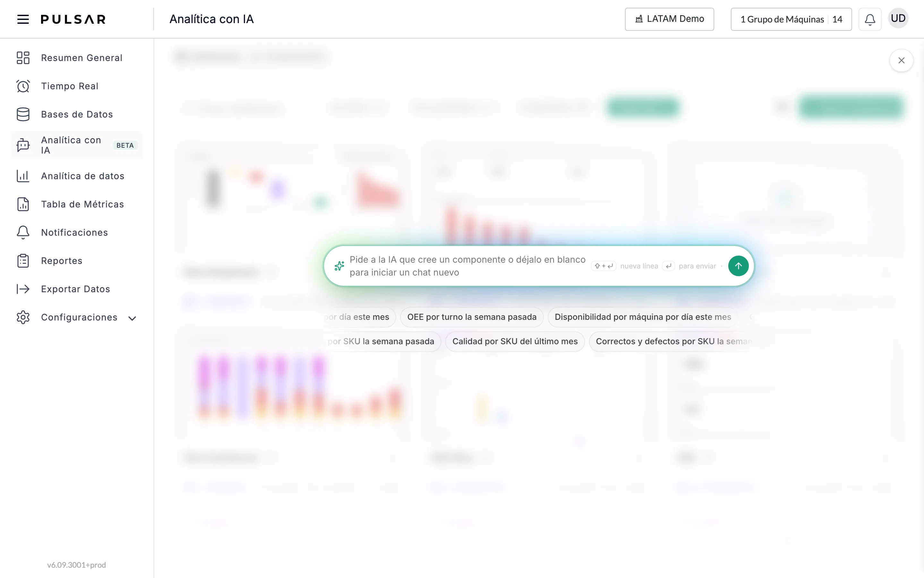Send the AI prompt with green arrow

(738, 266)
